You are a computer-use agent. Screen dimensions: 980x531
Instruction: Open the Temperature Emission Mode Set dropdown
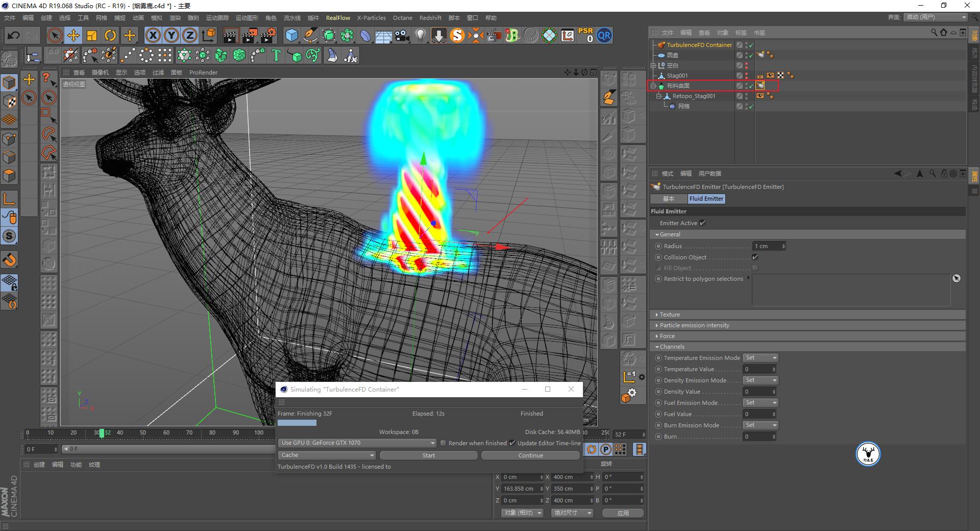760,358
